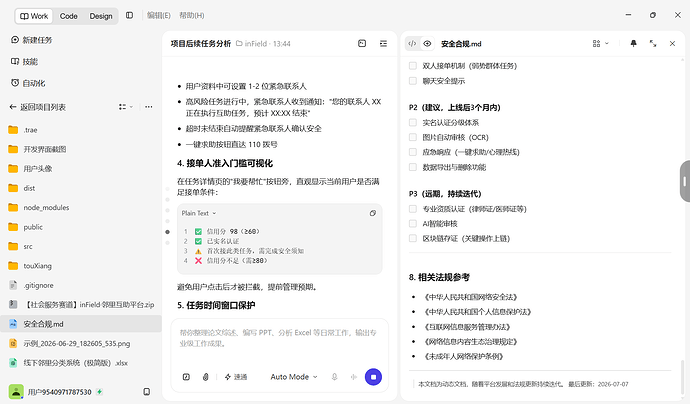
Task: Click 新建任务 in sidebar
Action: click(31, 40)
